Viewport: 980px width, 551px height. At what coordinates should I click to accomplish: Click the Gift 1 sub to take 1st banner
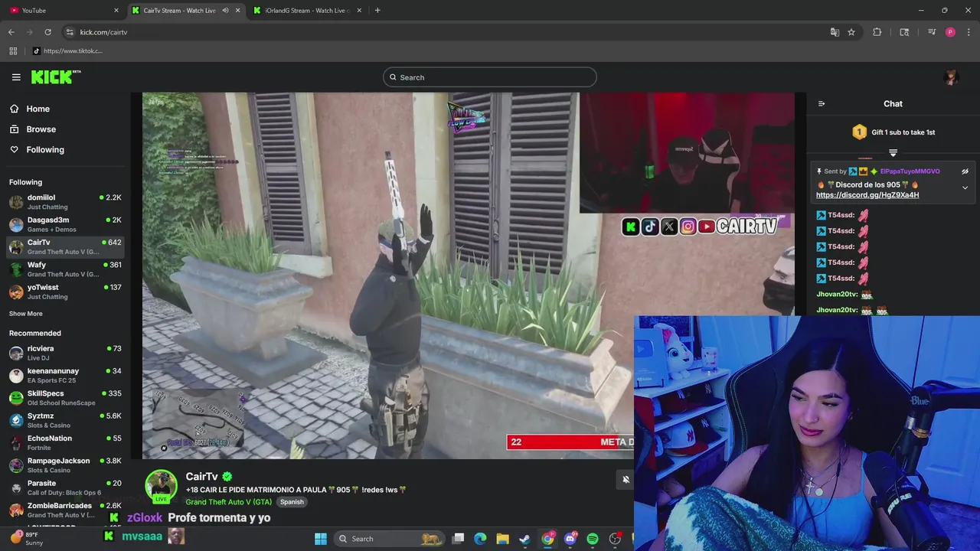[x=893, y=132]
